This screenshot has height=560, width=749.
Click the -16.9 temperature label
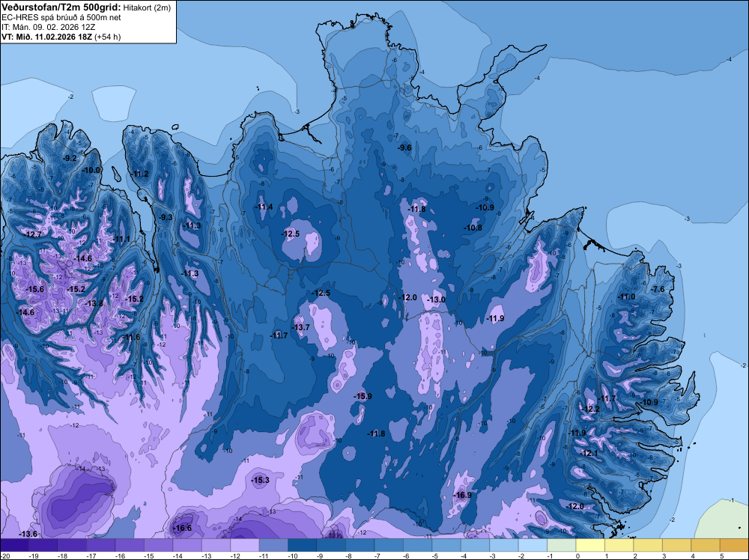(x=462, y=495)
